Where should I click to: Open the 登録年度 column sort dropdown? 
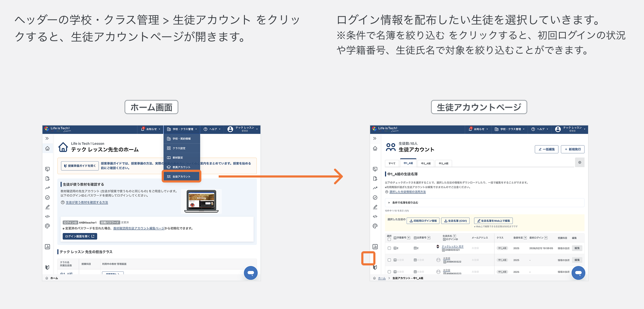tap(525, 238)
